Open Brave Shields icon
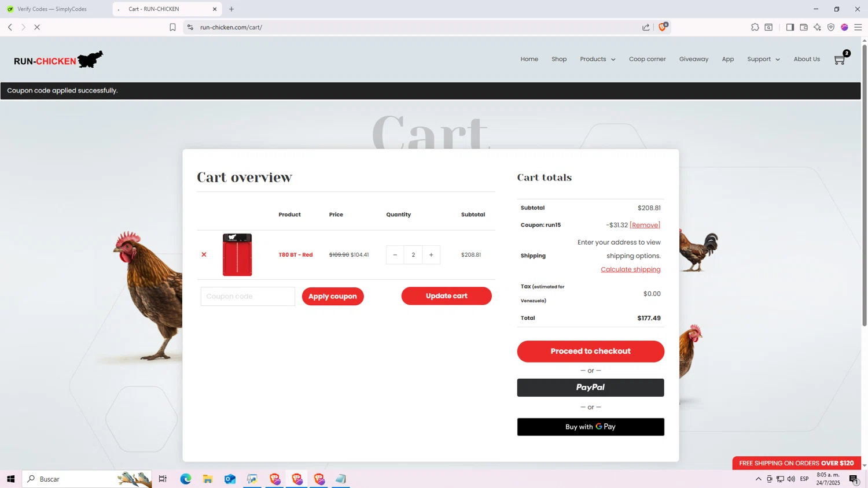868x488 pixels. pyautogui.click(x=663, y=27)
